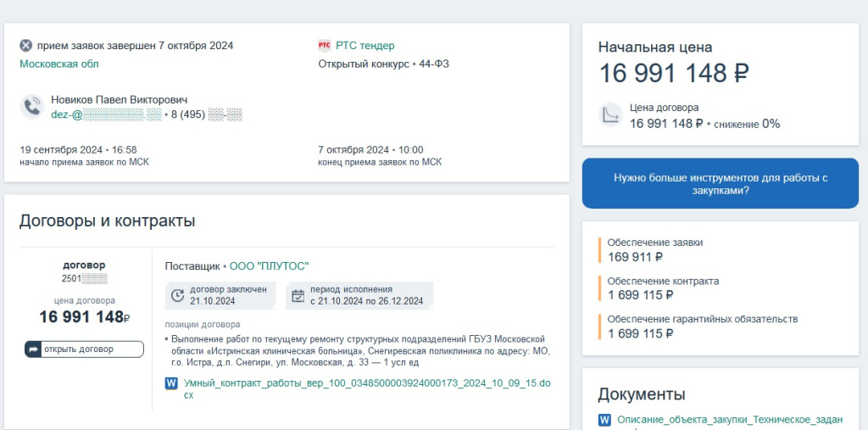Click the Word icon beside Описание_объекта_закупки document
This screenshot has width=868, height=430.
click(x=605, y=420)
